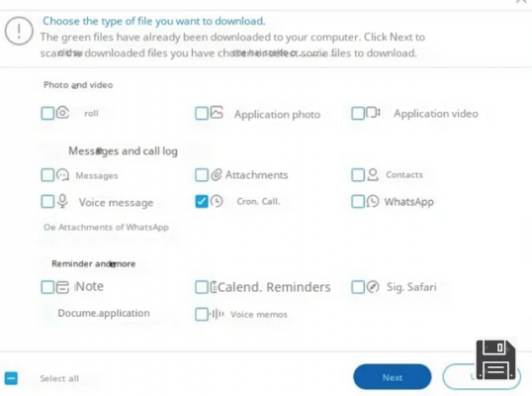Enable the Calend. Reminders checkbox
This screenshot has height=396, width=532.
click(202, 287)
